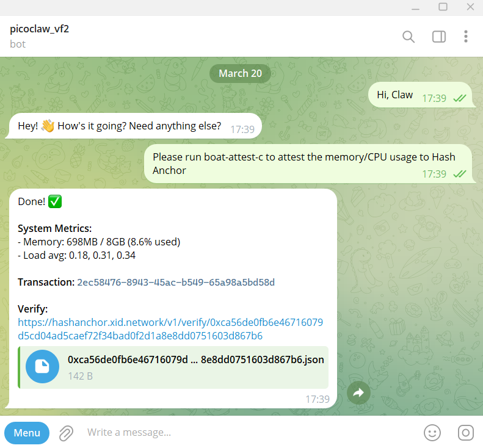Click the bot Menu button
Screen dimensions: 483x448
pyautogui.click(x=27, y=433)
